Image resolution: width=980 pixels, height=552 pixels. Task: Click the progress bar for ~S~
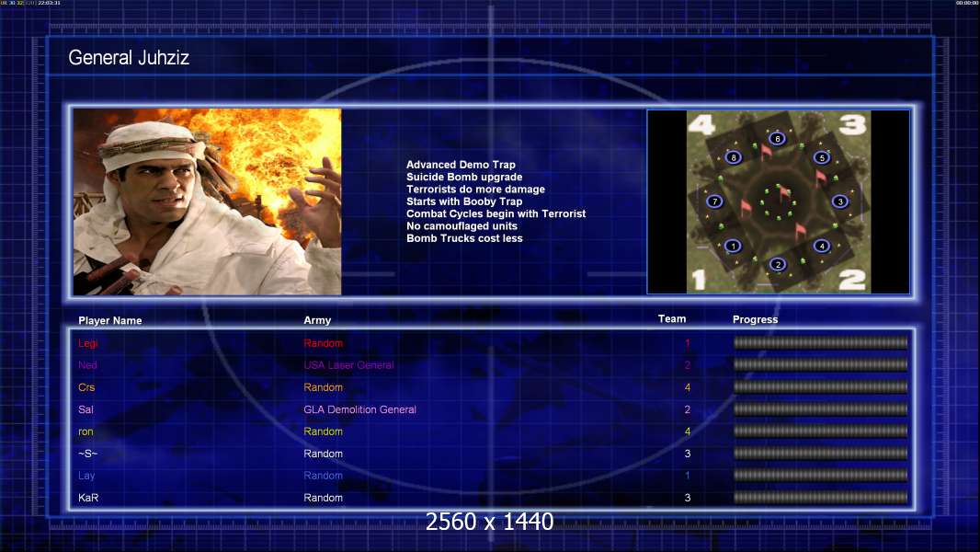click(821, 454)
